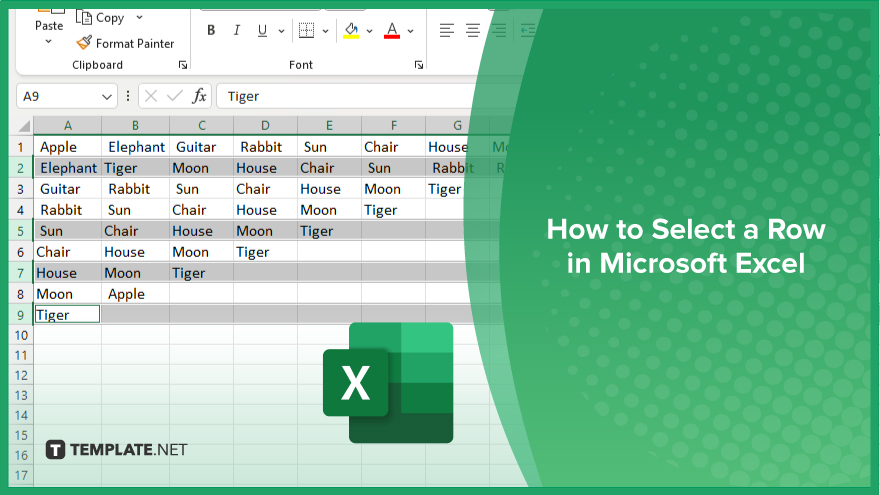Click the Cancel entry X icon
880x495 pixels.
pos(150,96)
